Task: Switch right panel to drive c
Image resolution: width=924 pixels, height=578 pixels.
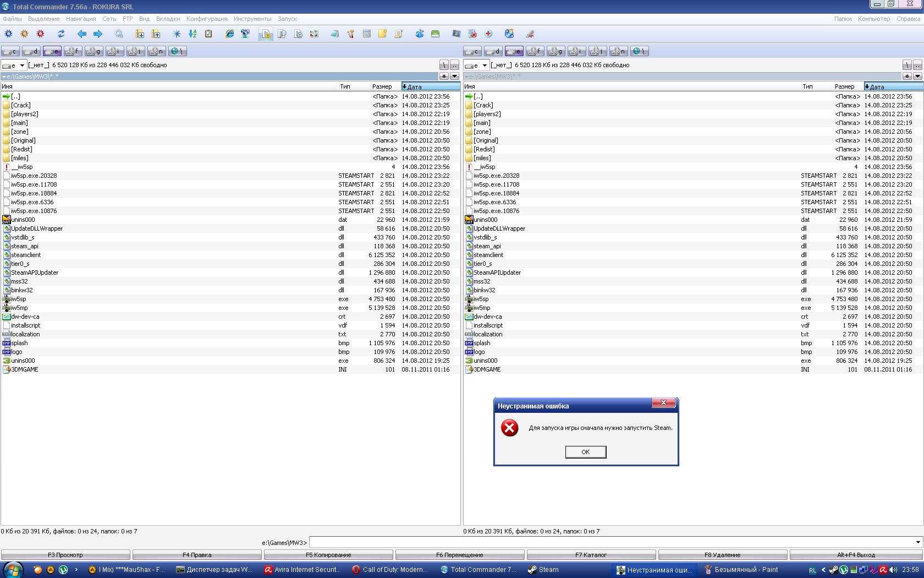Action: pyautogui.click(x=472, y=51)
